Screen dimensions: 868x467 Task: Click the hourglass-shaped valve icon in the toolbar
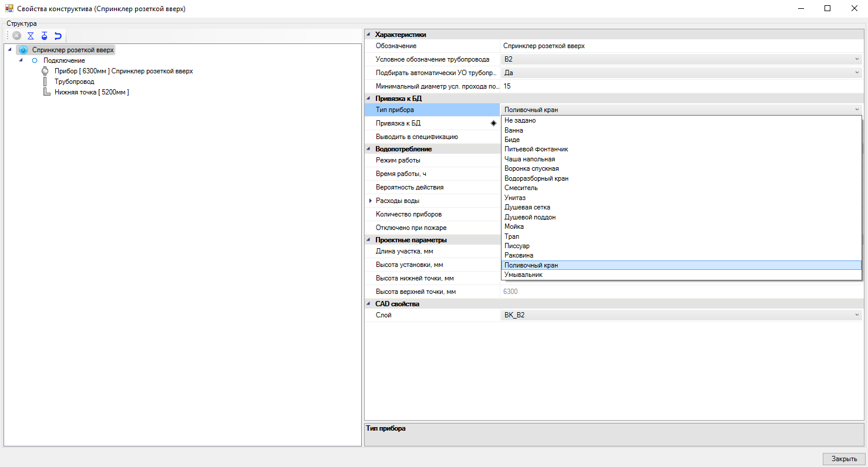pyautogui.click(x=31, y=36)
